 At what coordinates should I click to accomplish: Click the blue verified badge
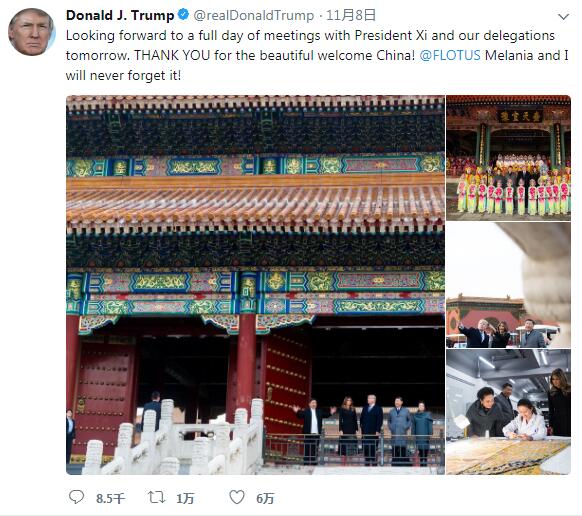[x=183, y=15]
